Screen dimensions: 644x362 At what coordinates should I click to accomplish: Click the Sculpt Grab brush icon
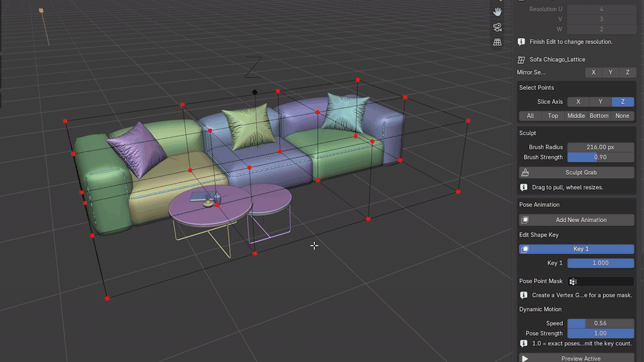click(x=525, y=173)
